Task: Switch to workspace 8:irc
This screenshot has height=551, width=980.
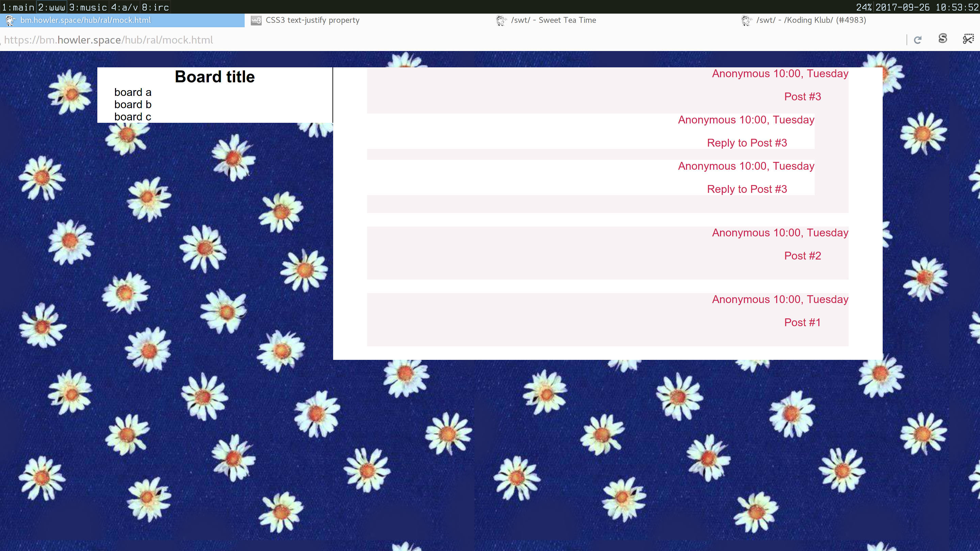Action: [x=155, y=7]
